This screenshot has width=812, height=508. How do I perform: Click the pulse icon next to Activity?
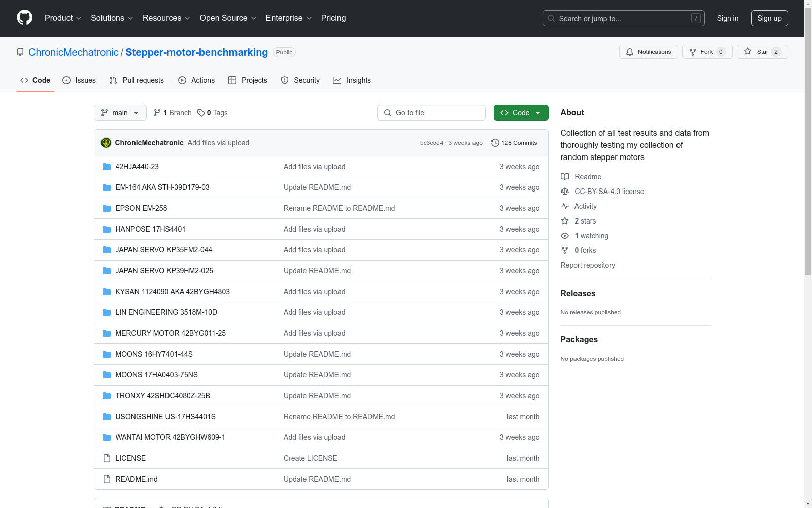[x=565, y=206]
